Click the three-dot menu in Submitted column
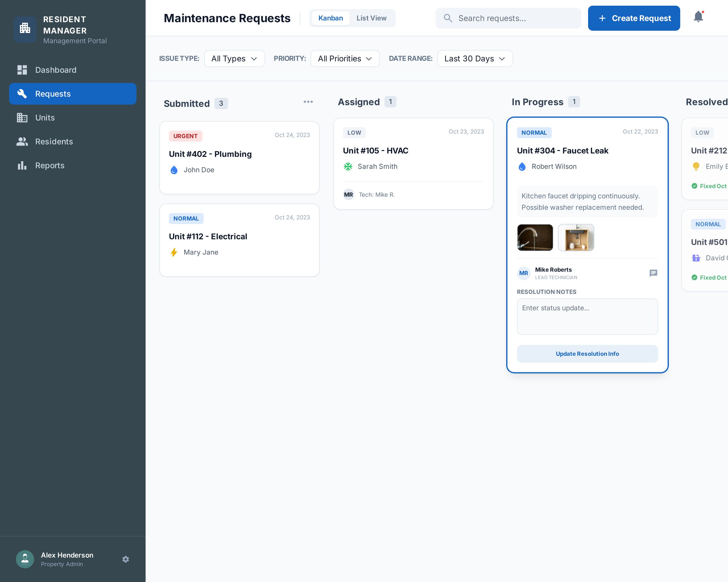The height and width of the screenshot is (582, 728). point(308,101)
